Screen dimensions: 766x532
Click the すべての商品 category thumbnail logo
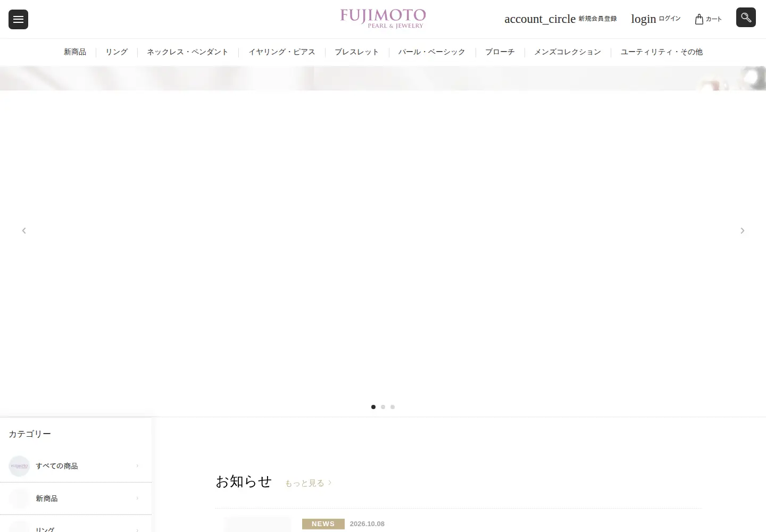pos(19,466)
